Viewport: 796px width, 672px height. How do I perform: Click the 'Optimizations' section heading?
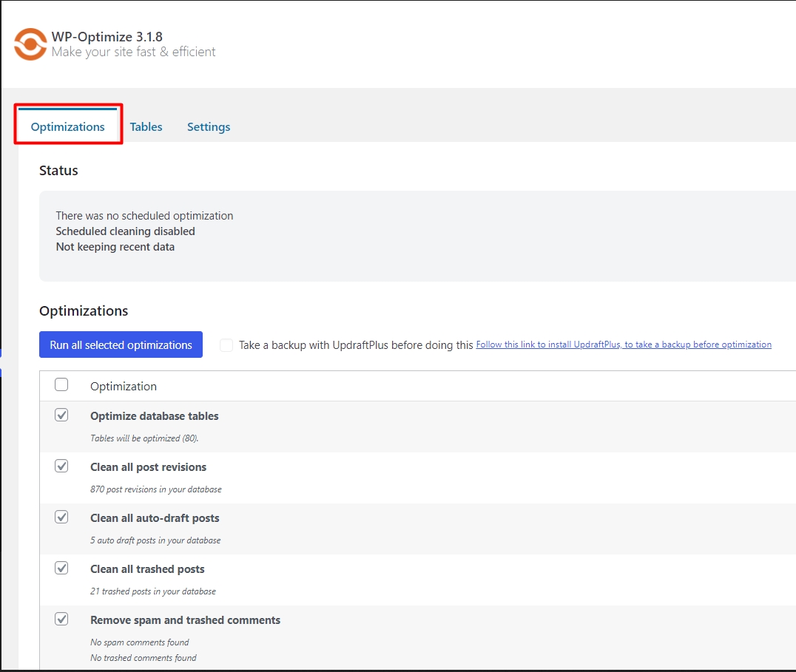click(x=84, y=311)
